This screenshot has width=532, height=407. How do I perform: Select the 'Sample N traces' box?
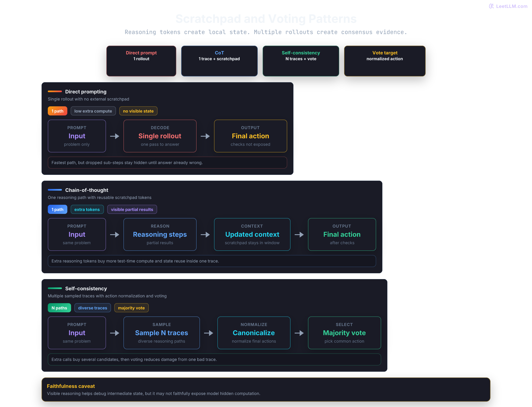tap(161, 333)
